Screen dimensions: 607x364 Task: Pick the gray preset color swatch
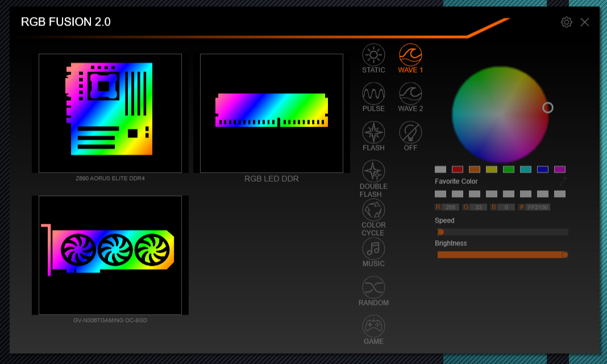[x=440, y=169]
